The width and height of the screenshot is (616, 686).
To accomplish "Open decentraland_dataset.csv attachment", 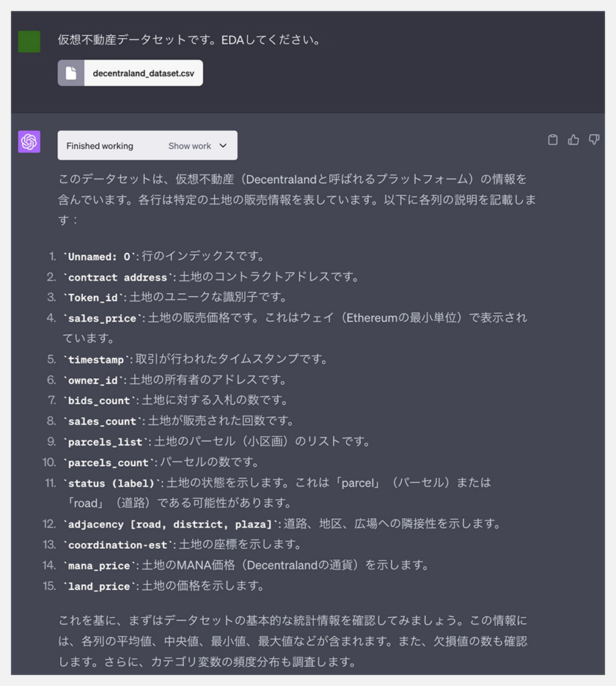I will point(131,73).
